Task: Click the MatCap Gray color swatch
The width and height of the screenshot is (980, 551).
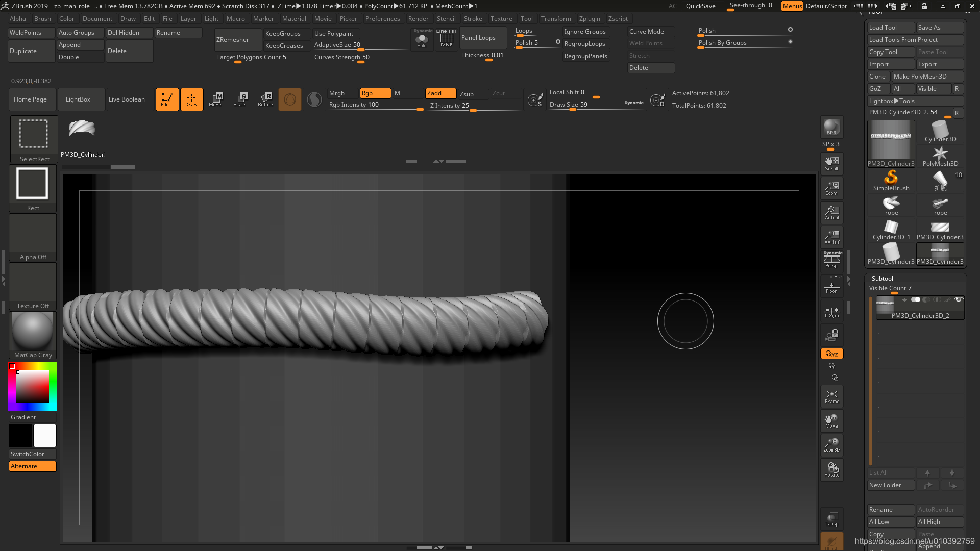Action: click(x=32, y=332)
